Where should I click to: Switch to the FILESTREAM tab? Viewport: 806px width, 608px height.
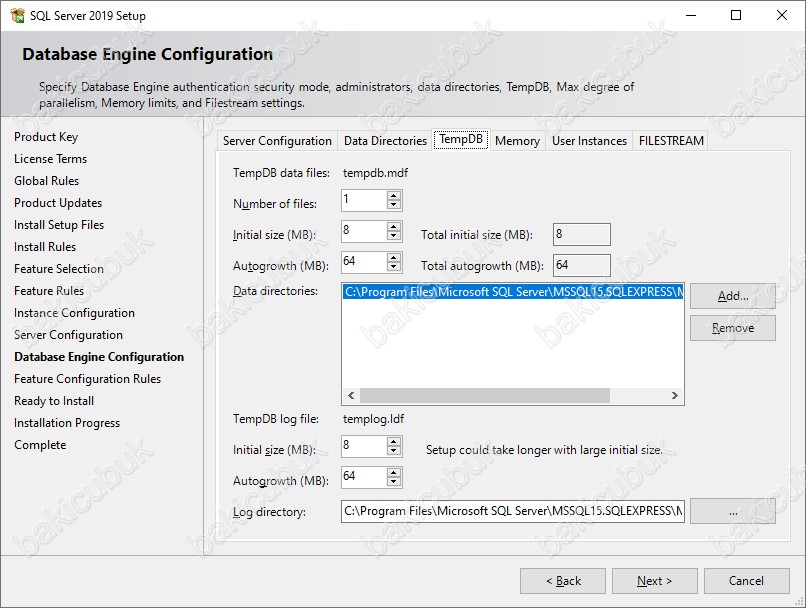tap(671, 141)
